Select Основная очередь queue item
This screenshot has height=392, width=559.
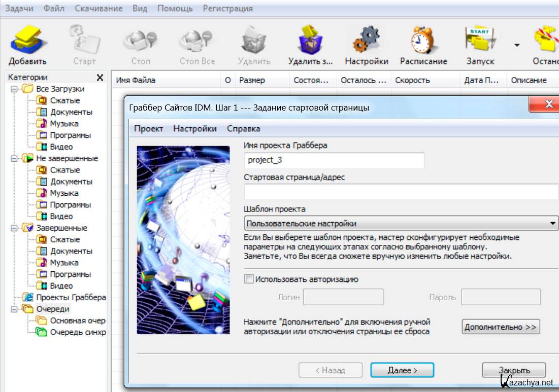tap(77, 320)
